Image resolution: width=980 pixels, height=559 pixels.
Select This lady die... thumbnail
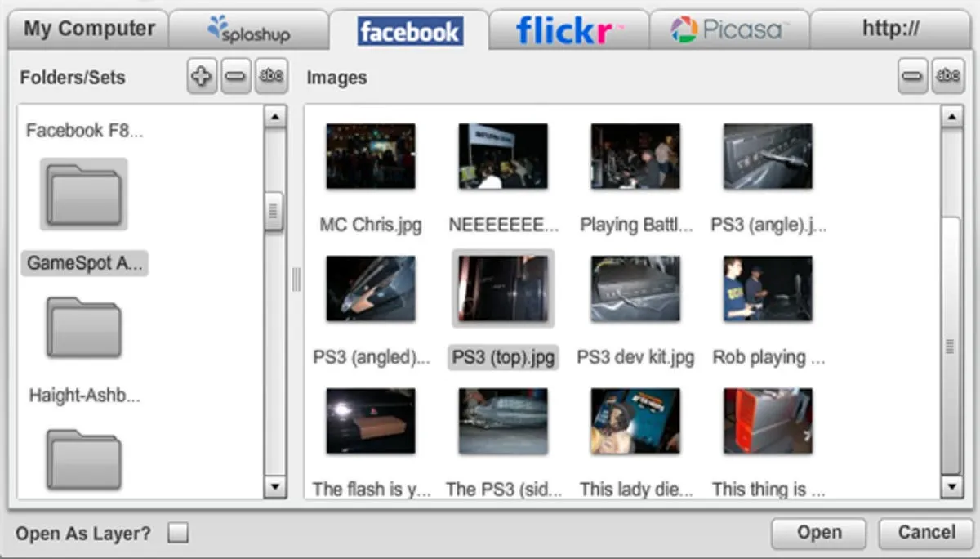click(635, 421)
